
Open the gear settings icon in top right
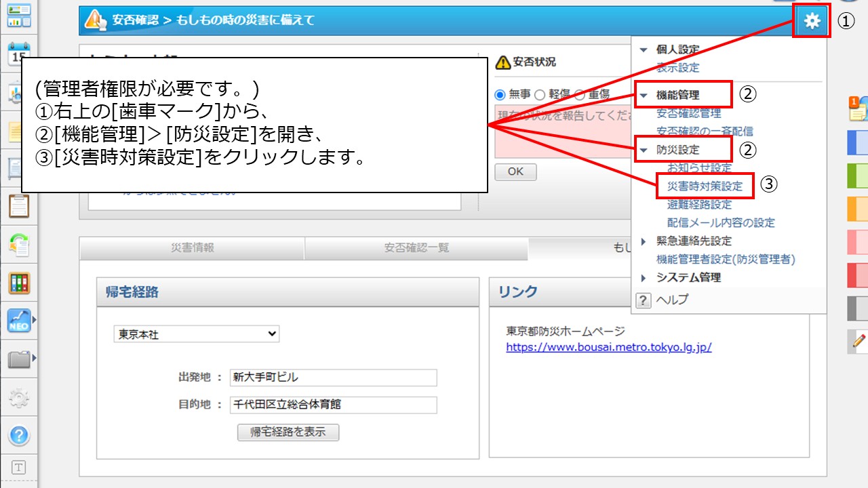coord(811,21)
